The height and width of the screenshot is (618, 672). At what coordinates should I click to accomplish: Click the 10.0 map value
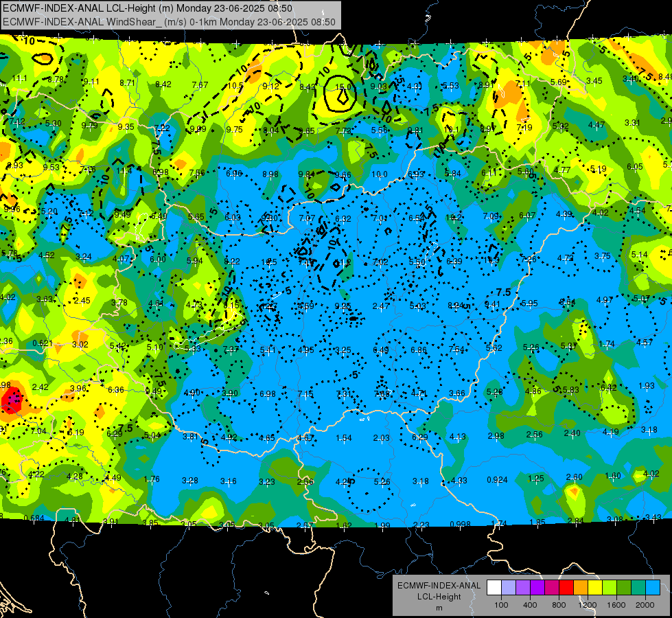pos(380,174)
